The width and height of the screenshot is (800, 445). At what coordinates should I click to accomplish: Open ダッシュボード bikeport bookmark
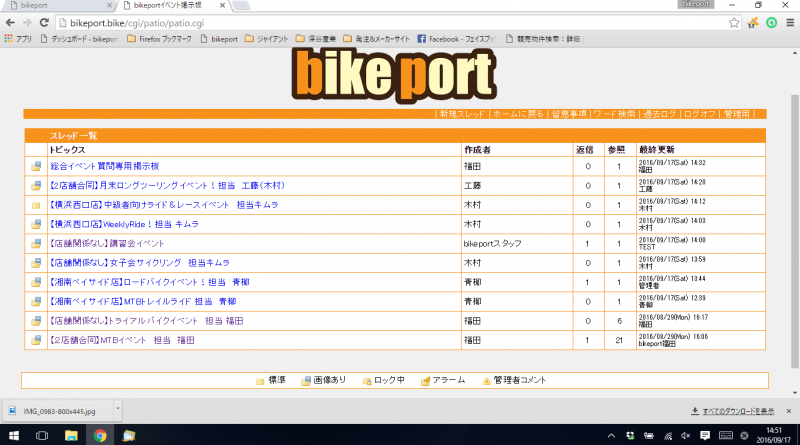pyautogui.click(x=80, y=39)
